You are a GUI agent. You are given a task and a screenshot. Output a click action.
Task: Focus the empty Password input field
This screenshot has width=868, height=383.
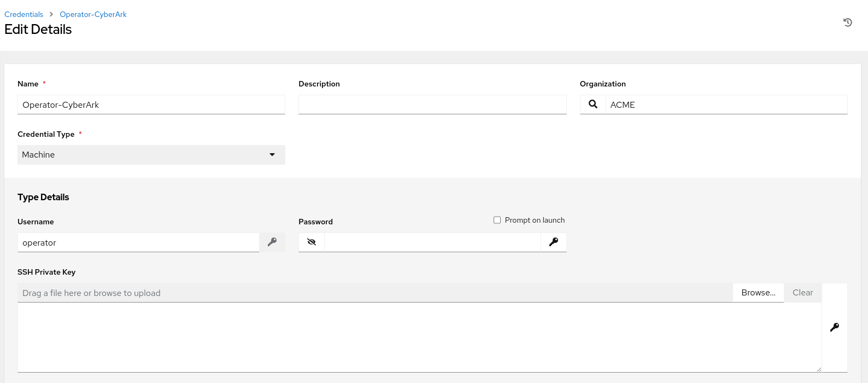(x=432, y=242)
